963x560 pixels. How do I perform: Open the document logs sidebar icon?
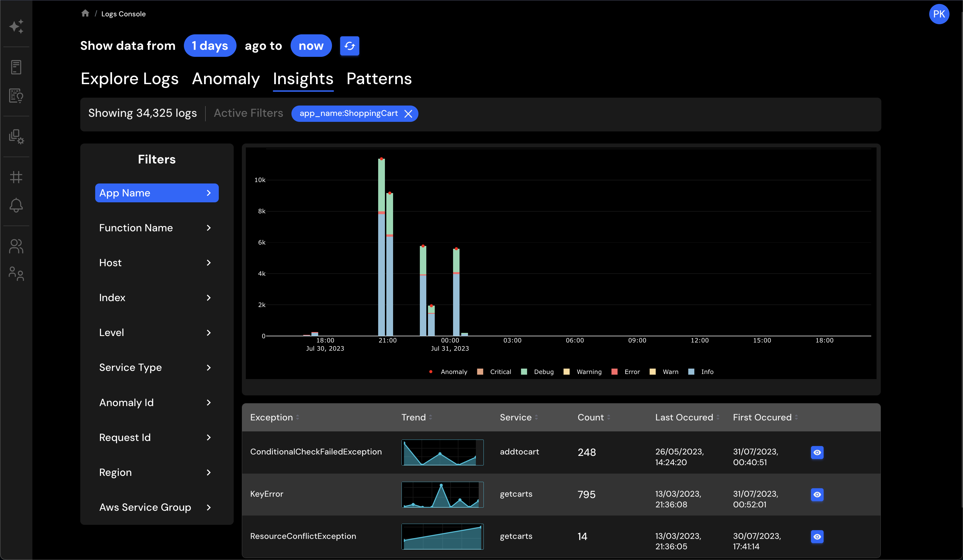click(16, 67)
